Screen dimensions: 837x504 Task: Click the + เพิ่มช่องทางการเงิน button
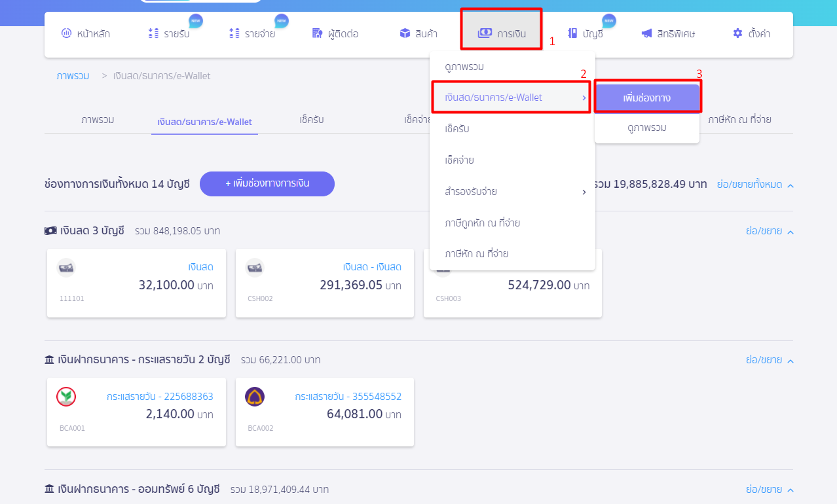[267, 184]
